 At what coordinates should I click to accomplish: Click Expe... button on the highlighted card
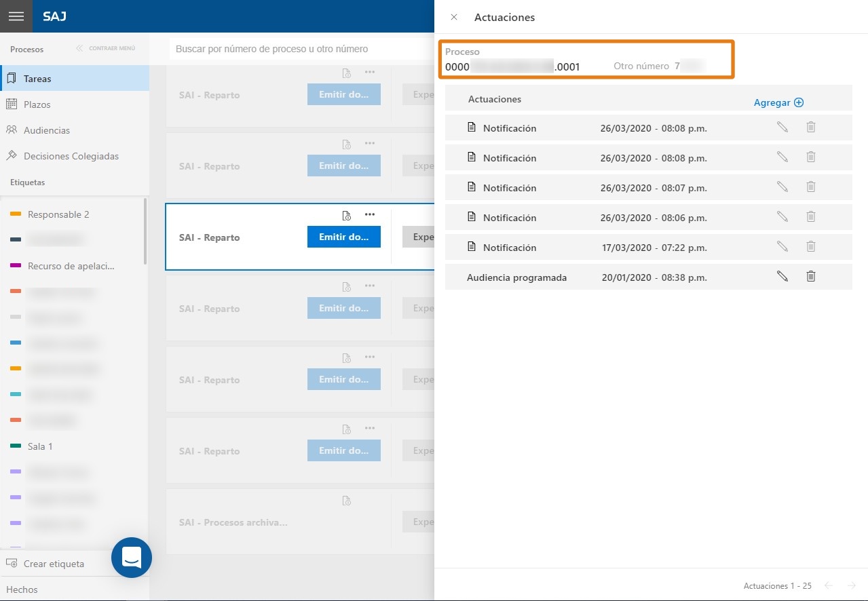point(419,237)
